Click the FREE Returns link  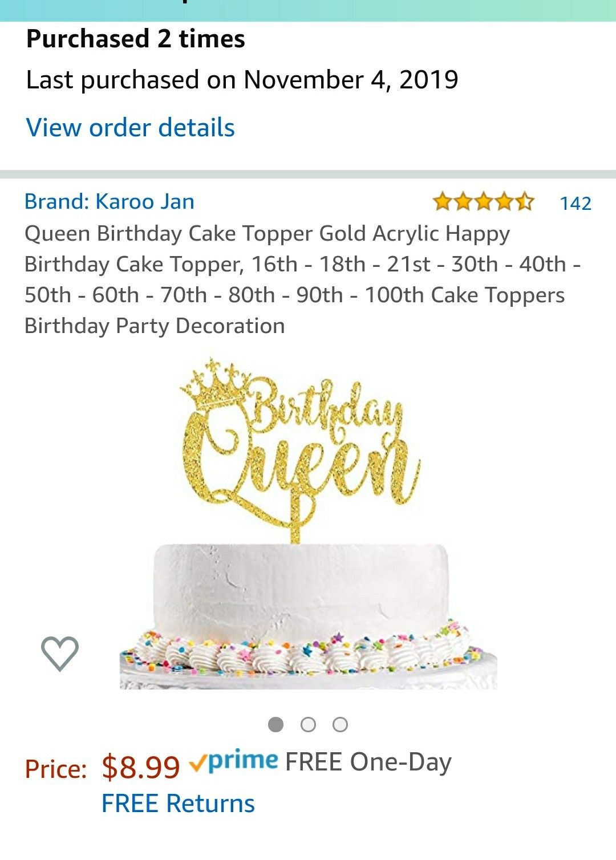pos(178,803)
